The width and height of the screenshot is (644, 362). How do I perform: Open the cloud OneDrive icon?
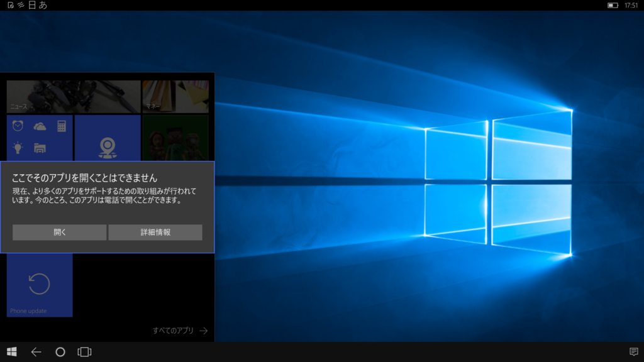(x=40, y=126)
